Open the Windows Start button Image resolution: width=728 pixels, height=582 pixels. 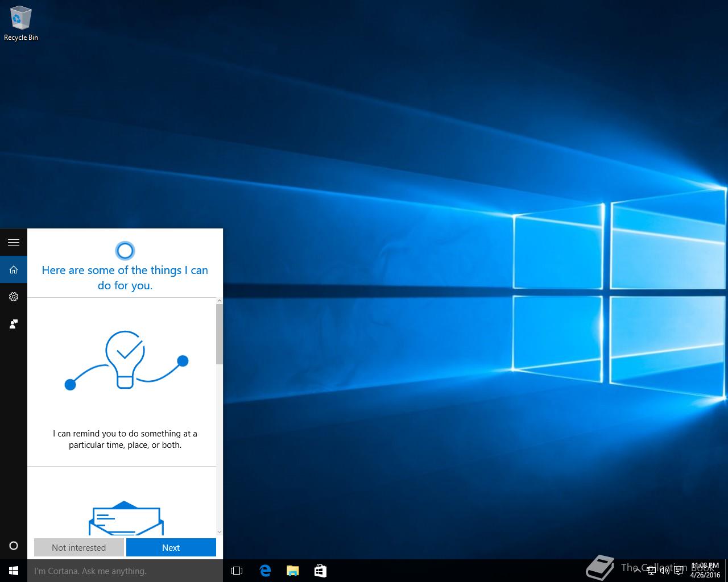click(14, 571)
